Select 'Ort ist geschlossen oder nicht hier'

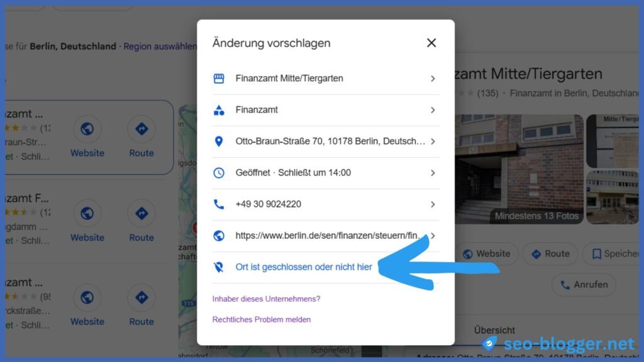[x=303, y=267]
